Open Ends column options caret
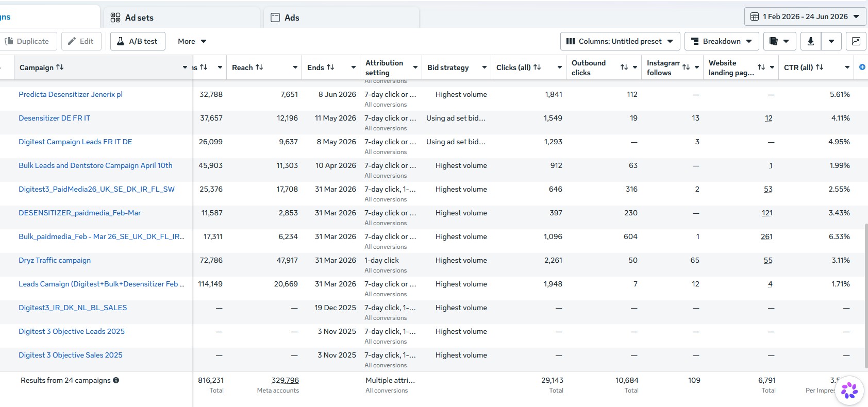868x407 pixels. [354, 67]
